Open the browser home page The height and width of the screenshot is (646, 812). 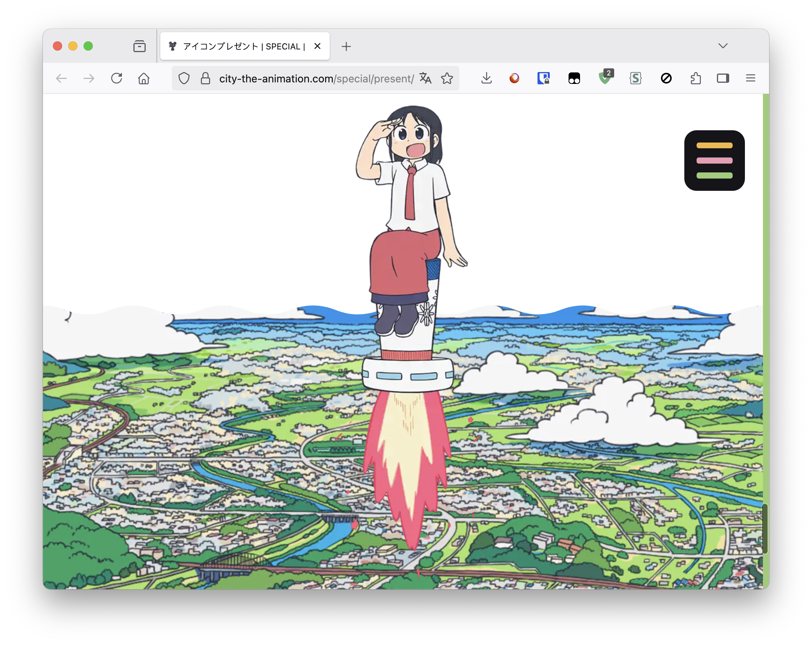pyautogui.click(x=144, y=79)
